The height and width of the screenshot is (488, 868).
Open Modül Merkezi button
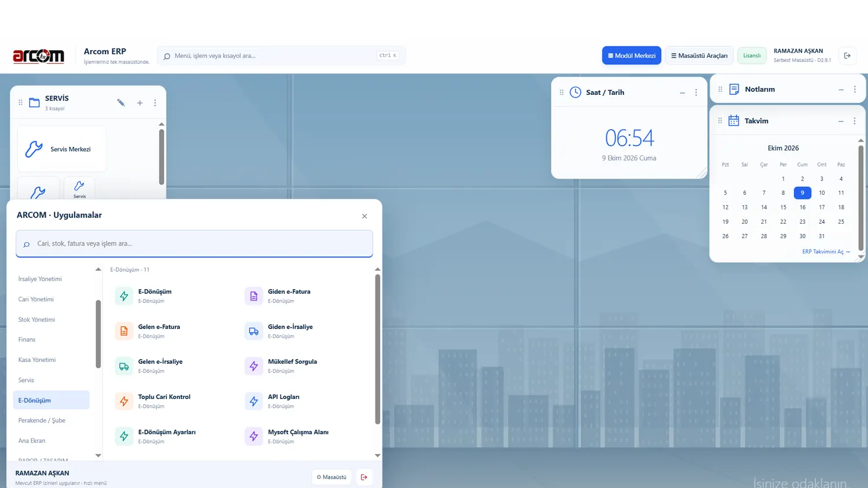tap(631, 56)
